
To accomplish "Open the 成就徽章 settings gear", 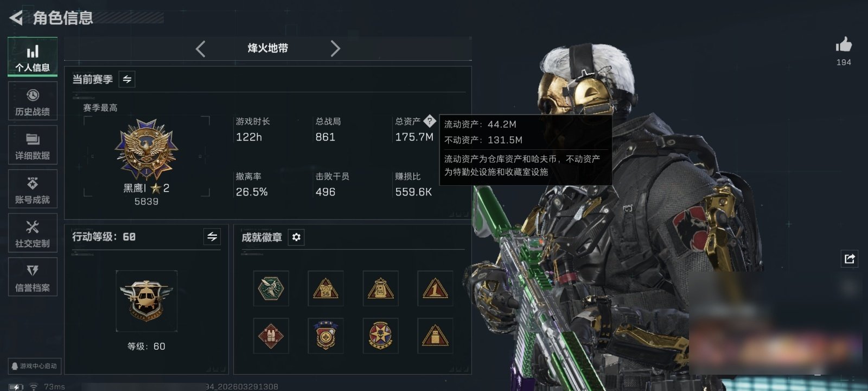I will pos(296,237).
